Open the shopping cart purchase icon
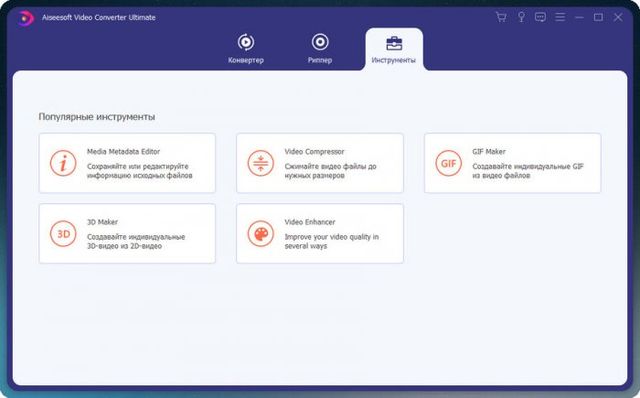Viewport: 640px width, 398px height. (x=501, y=17)
